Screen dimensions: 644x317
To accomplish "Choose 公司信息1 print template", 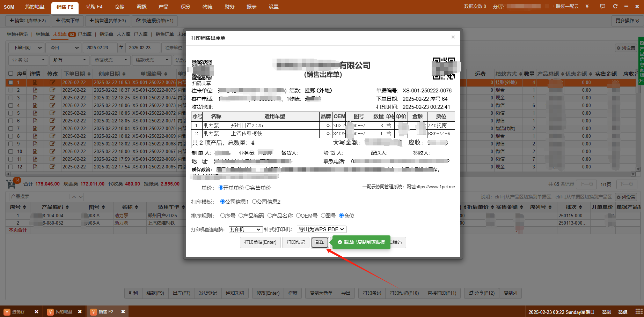I will (222, 202).
